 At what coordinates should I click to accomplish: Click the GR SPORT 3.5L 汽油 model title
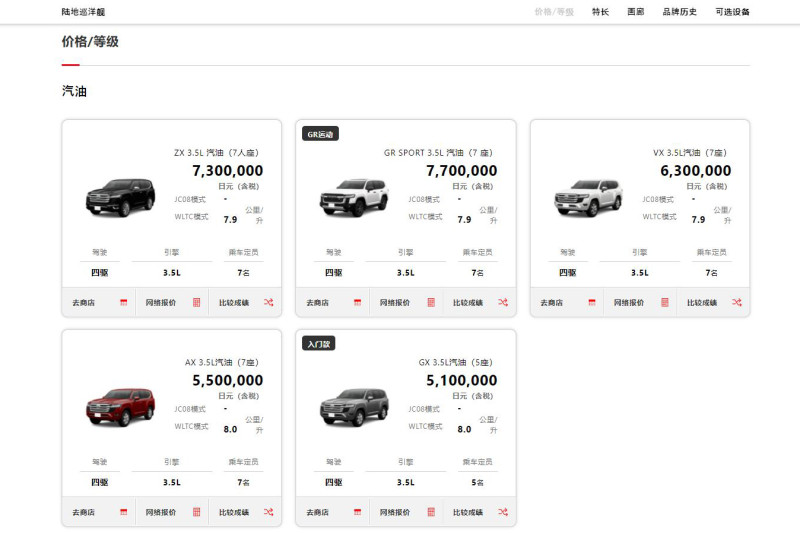click(x=438, y=152)
